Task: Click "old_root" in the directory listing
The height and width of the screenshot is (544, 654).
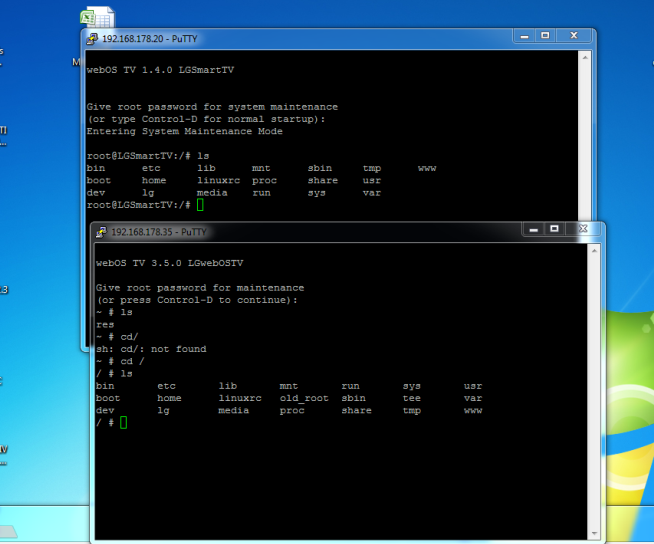Action: pos(303,397)
